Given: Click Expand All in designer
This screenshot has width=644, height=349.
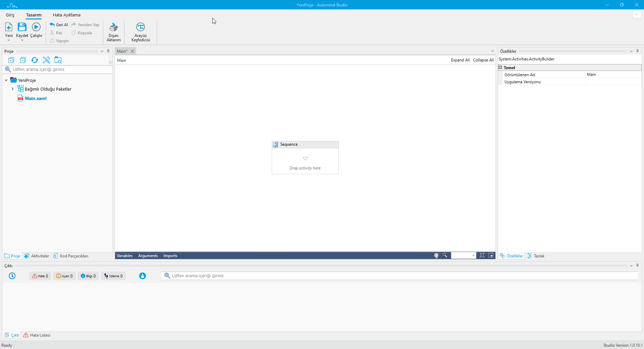Looking at the screenshot, I should click(460, 60).
